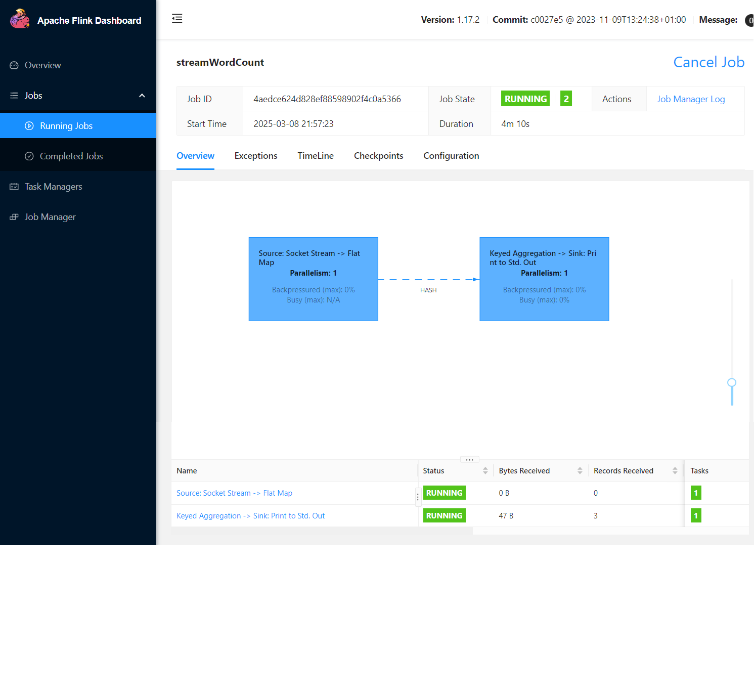Image resolution: width=754 pixels, height=700 pixels.
Task: Click the Cancel Job link
Action: pyautogui.click(x=708, y=62)
